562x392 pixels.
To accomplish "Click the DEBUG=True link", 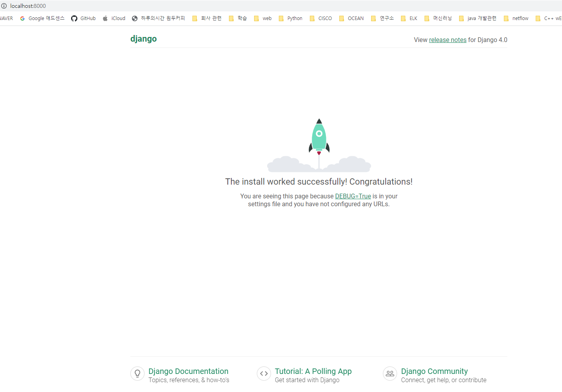I will click(353, 196).
